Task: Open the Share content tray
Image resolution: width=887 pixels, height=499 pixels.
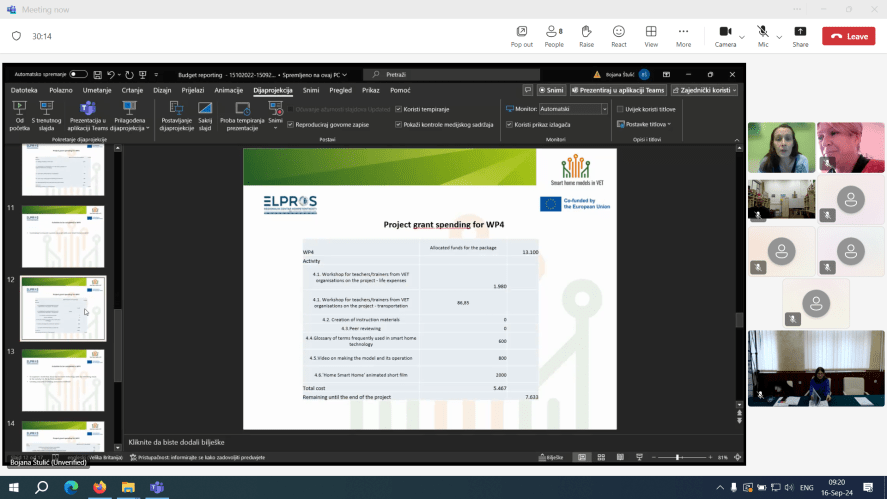Action: [800, 36]
